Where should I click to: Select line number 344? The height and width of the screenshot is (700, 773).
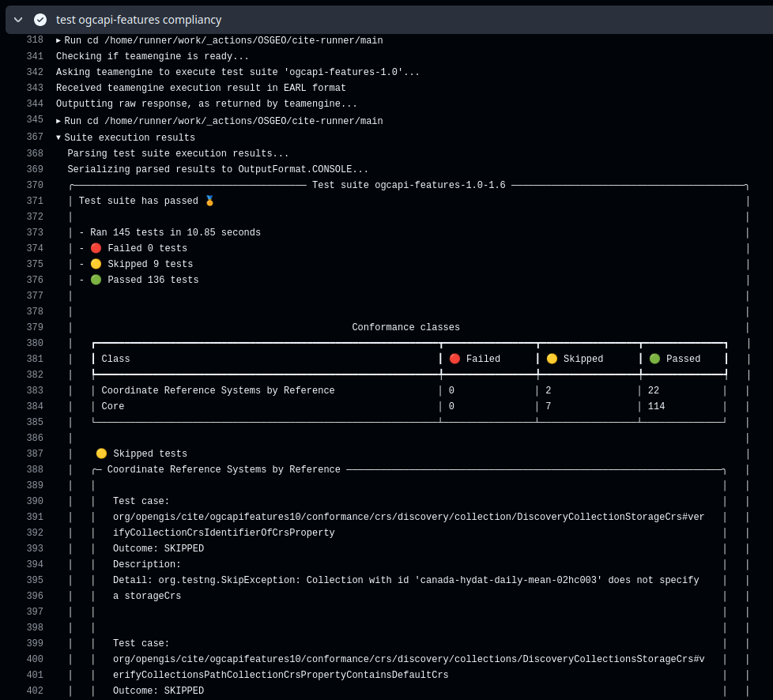(35, 103)
